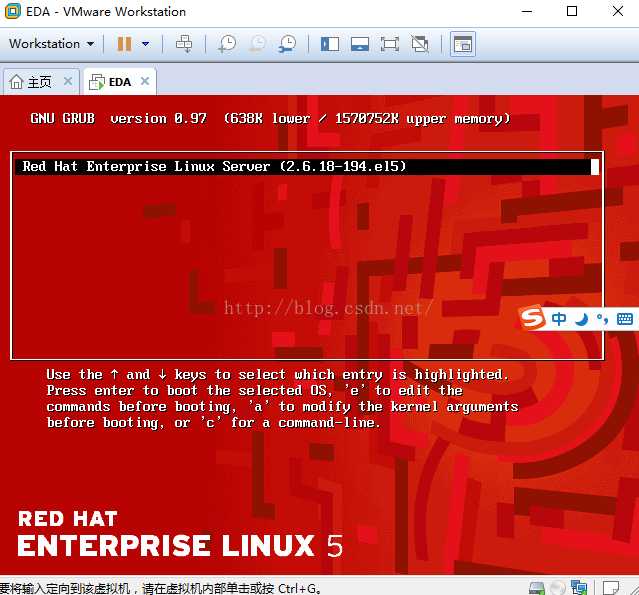The height and width of the screenshot is (595, 639).
Task: Toggle Unity mode
Action: [420, 44]
